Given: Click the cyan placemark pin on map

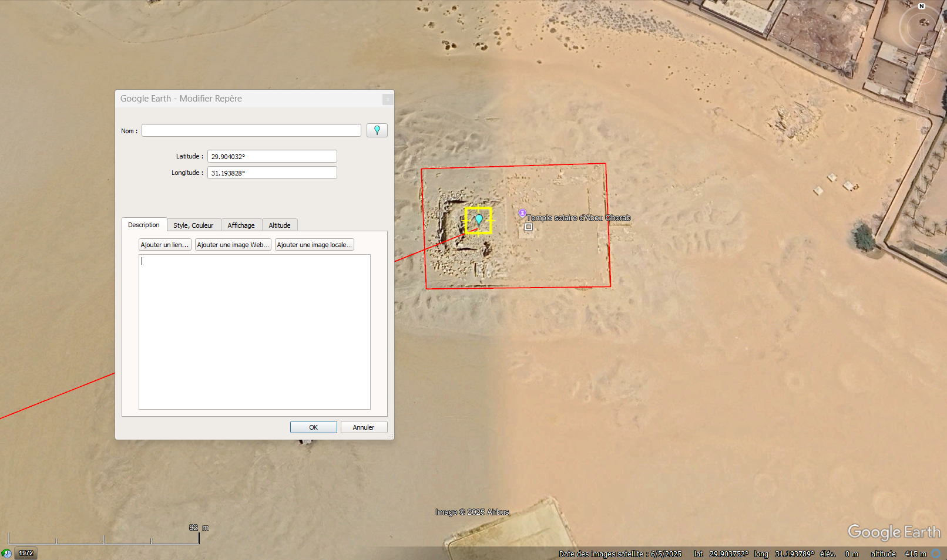Looking at the screenshot, I should pos(479,220).
